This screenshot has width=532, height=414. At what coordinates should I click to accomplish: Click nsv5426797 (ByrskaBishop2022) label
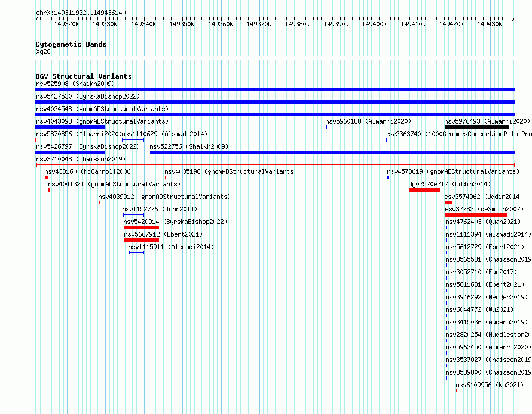(88, 146)
